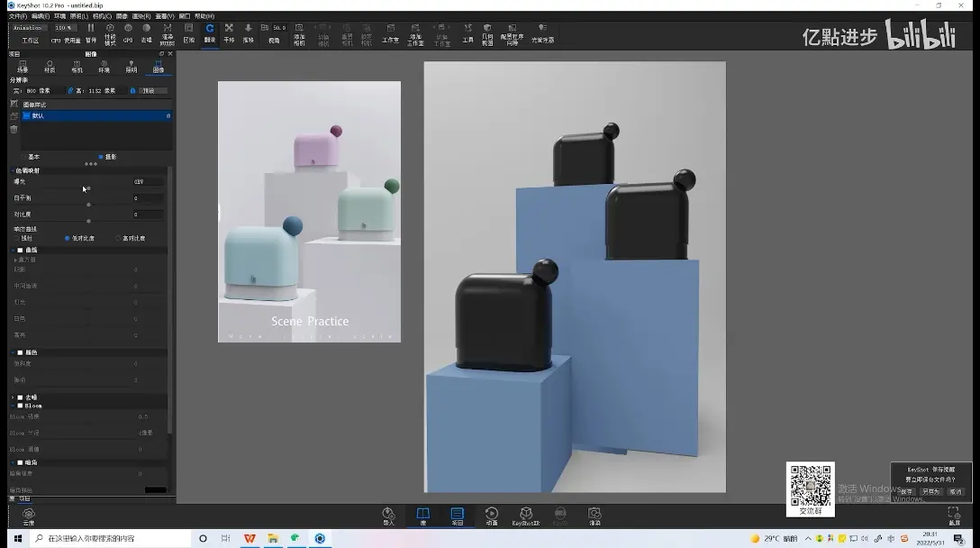The image size is (980, 548).
Task: Select the 基本 basic radio button
Action: 24,157
